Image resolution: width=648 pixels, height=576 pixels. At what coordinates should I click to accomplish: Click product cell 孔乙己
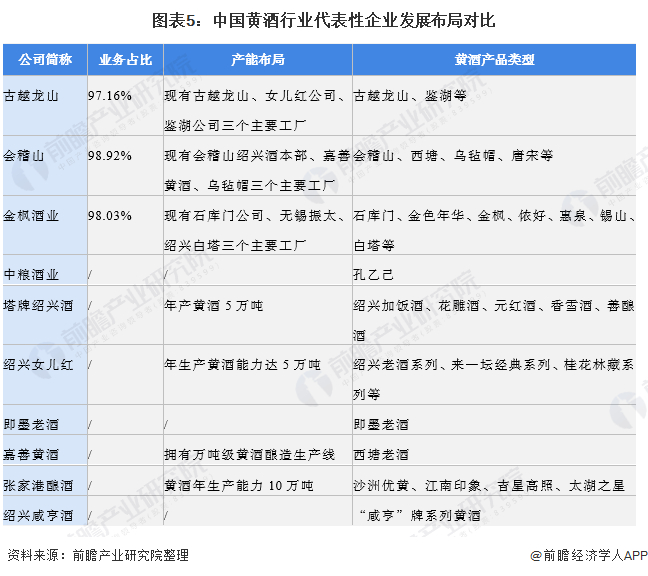tap(494, 270)
